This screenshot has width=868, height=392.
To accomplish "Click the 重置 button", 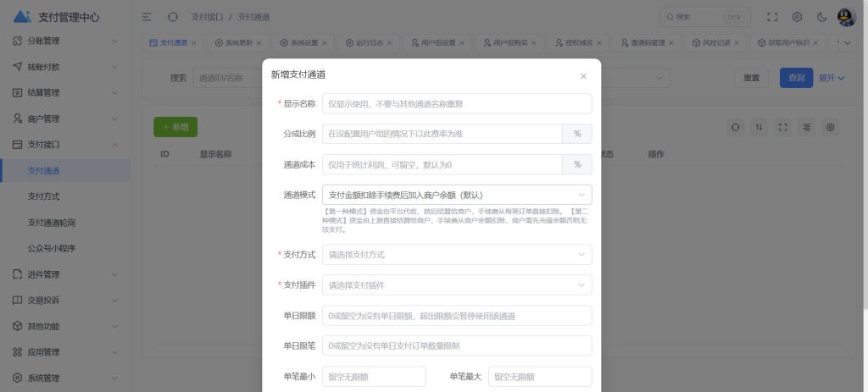I will pyautogui.click(x=752, y=78).
